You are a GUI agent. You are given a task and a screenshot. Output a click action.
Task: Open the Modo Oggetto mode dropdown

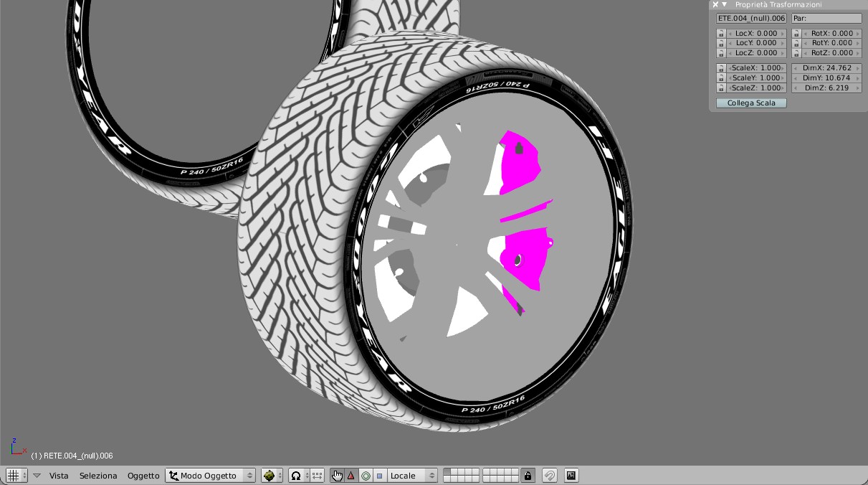point(211,476)
